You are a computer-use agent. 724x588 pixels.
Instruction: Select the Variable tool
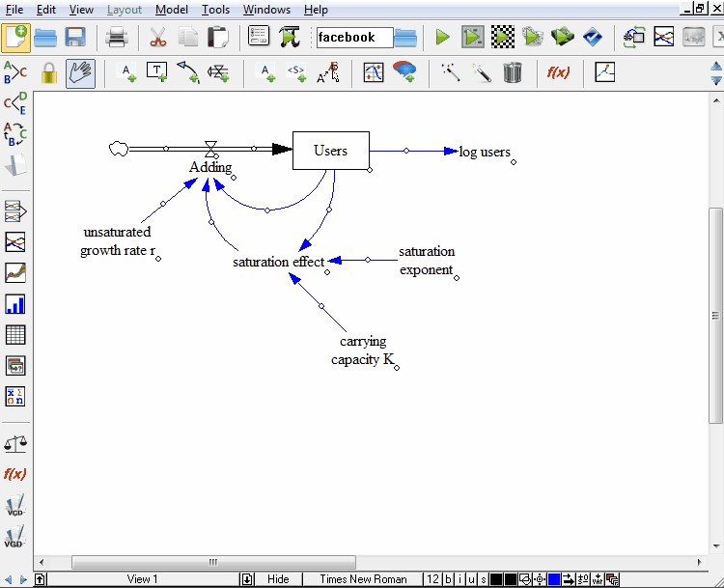(126, 73)
